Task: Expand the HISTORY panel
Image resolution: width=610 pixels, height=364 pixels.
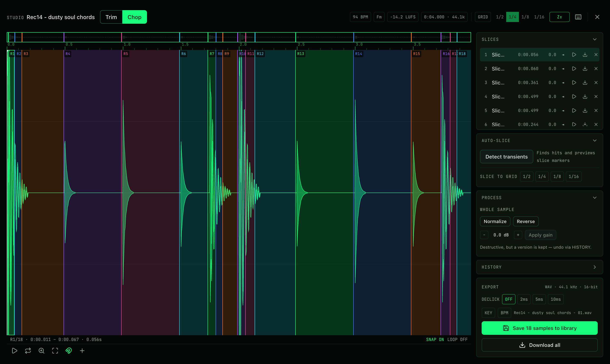Action: (595, 267)
